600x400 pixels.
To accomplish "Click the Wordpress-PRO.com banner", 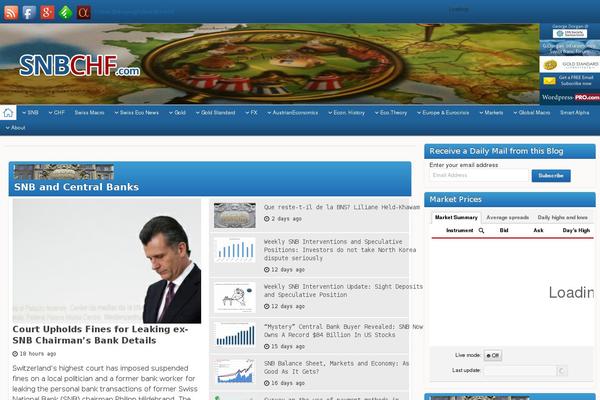I will 570,97.
